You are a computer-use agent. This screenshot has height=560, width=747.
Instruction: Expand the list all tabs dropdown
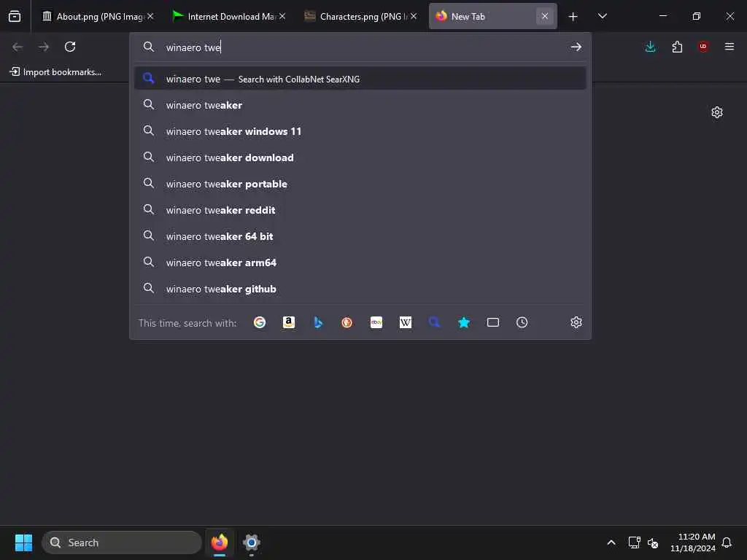coord(603,16)
